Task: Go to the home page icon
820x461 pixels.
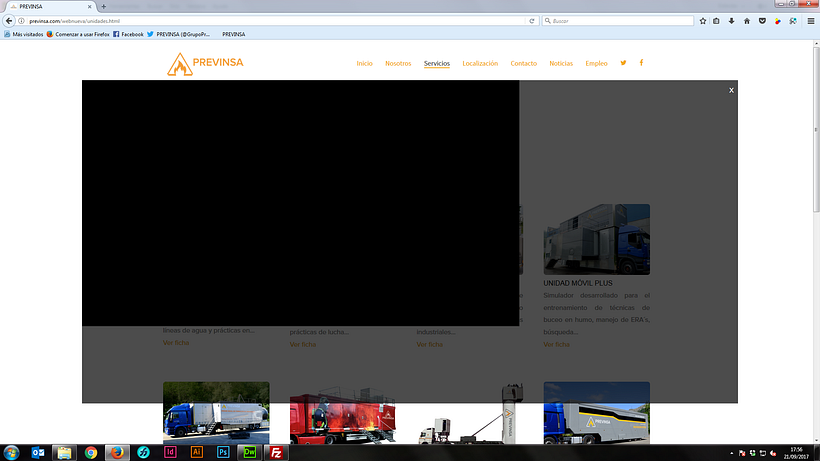Action: (747, 21)
